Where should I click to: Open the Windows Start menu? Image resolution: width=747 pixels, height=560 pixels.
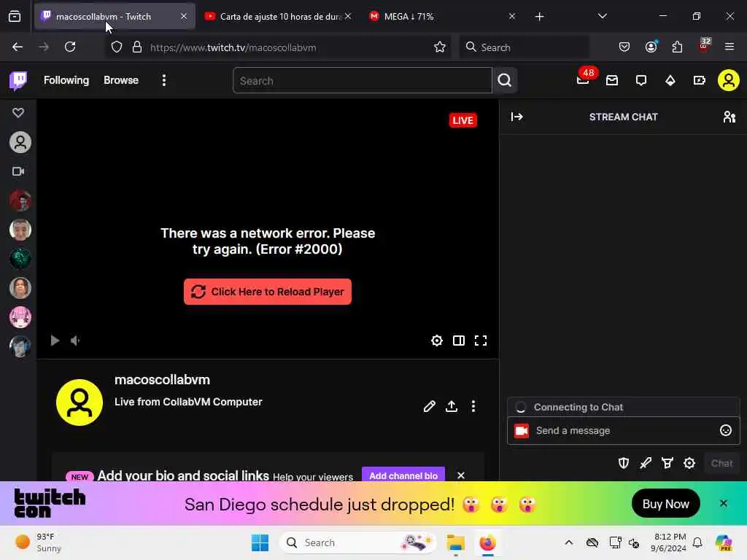(x=260, y=542)
